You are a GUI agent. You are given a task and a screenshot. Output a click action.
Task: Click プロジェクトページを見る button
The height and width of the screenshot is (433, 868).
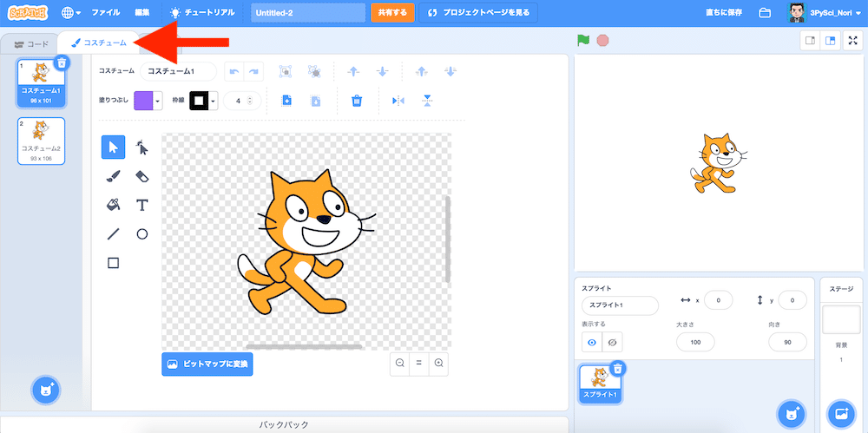(x=478, y=13)
